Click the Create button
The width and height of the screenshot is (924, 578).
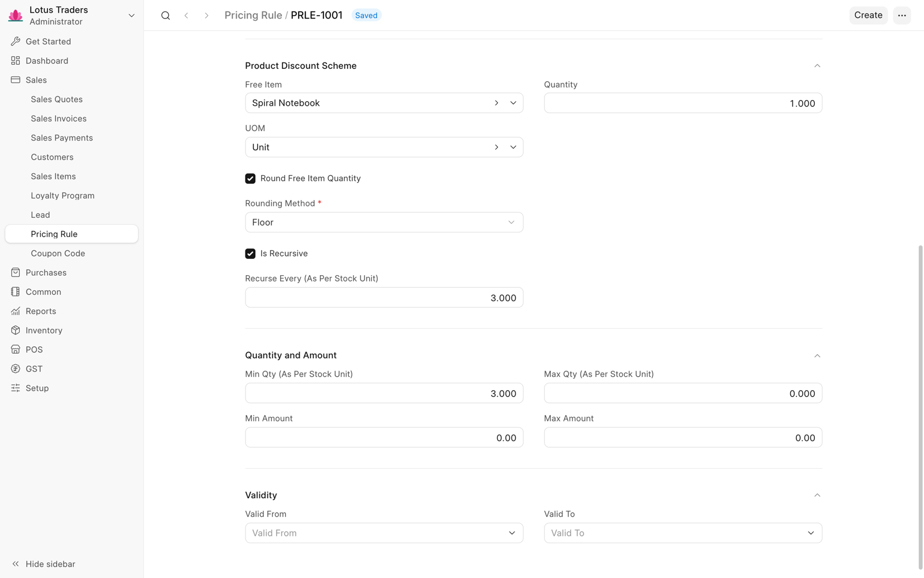pos(868,16)
